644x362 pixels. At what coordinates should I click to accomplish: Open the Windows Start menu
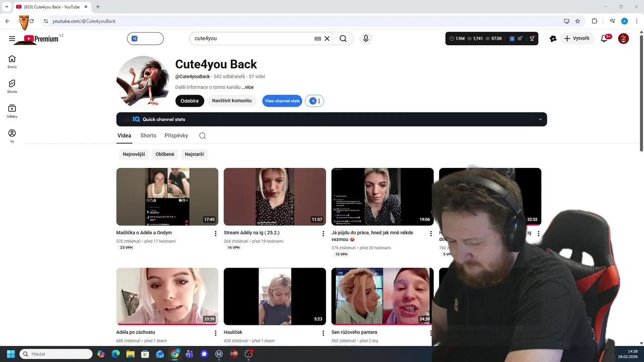(x=11, y=354)
